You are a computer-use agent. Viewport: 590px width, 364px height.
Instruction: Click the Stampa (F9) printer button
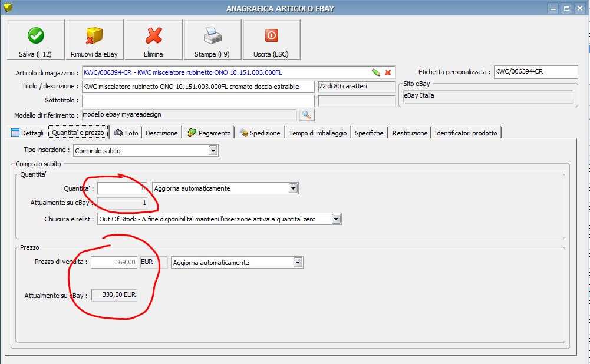coord(213,40)
